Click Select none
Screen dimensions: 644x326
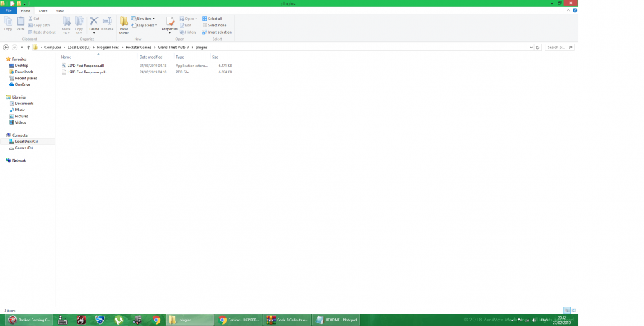coord(214,25)
